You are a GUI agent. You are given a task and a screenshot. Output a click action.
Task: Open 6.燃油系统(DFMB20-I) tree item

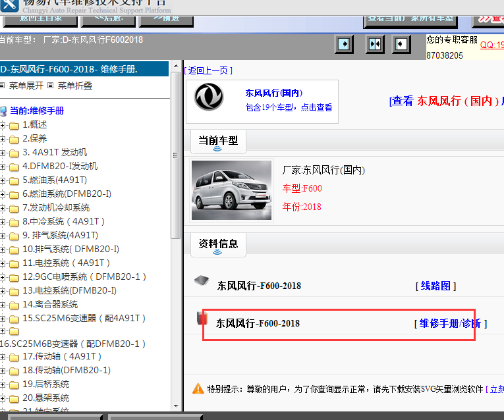tap(67, 194)
